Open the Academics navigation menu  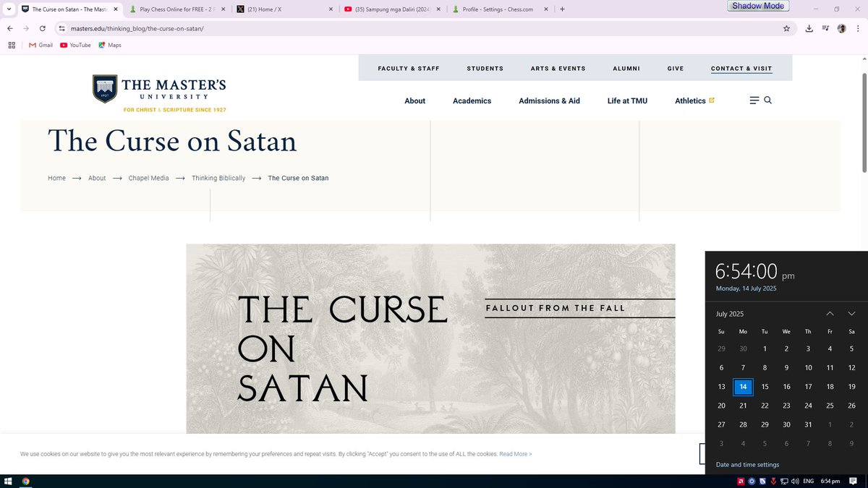pyautogui.click(x=472, y=101)
